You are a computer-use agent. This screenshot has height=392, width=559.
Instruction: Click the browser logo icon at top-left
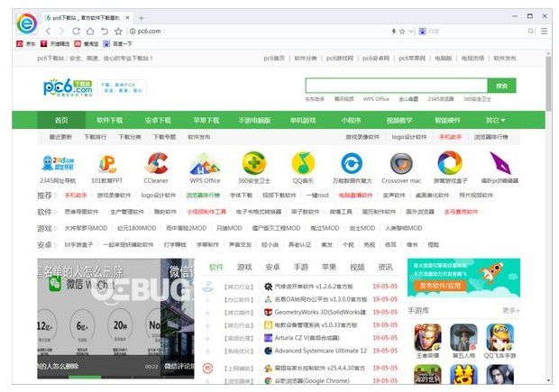click(x=27, y=23)
